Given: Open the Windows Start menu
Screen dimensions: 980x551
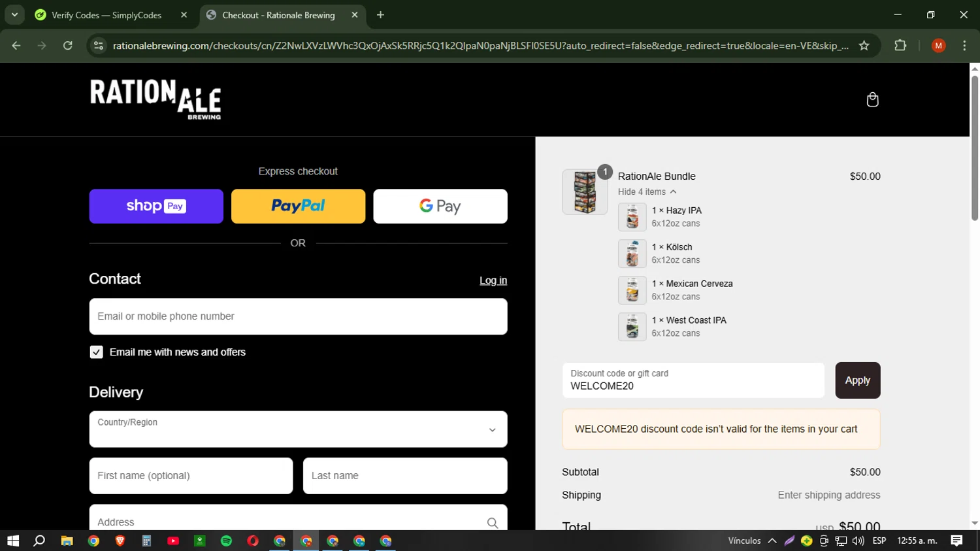Looking at the screenshot, I should [13, 541].
